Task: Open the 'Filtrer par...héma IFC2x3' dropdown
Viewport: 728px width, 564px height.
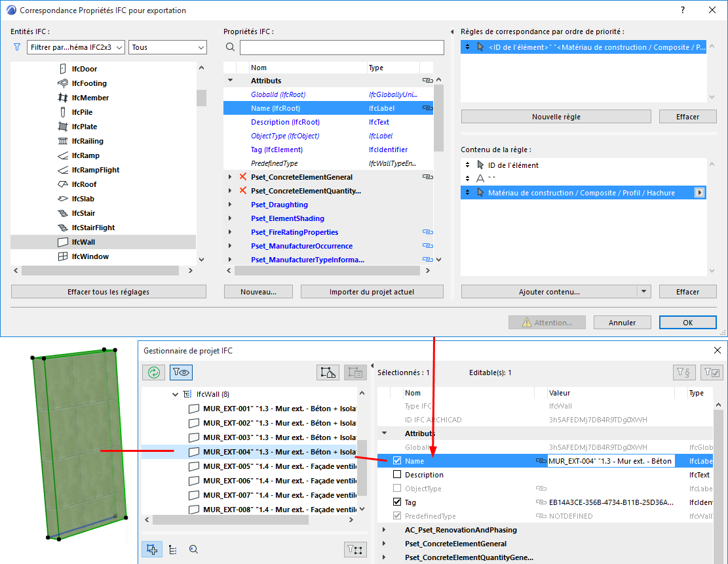Action: click(x=76, y=47)
